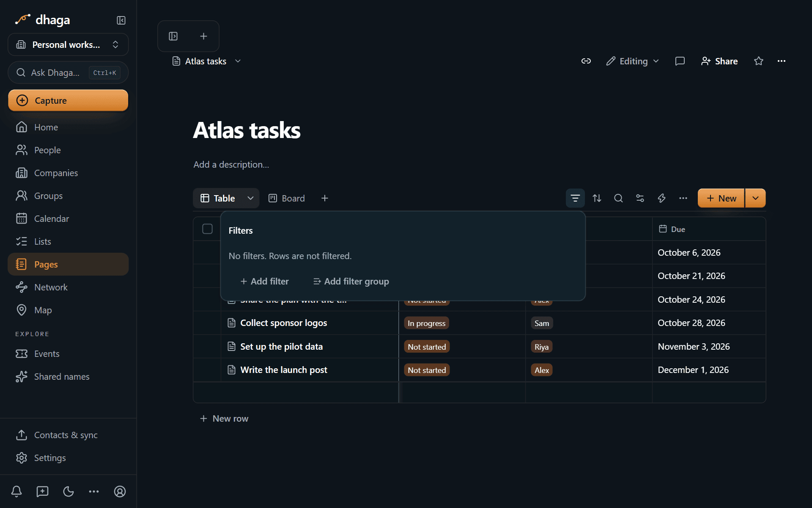Check the select-all rows checkbox
Screen dimensions: 812x508
click(x=207, y=229)
